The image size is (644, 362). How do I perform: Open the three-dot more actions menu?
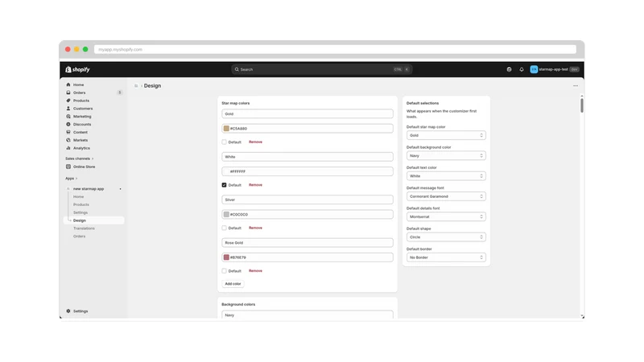[x=576, y=86]
